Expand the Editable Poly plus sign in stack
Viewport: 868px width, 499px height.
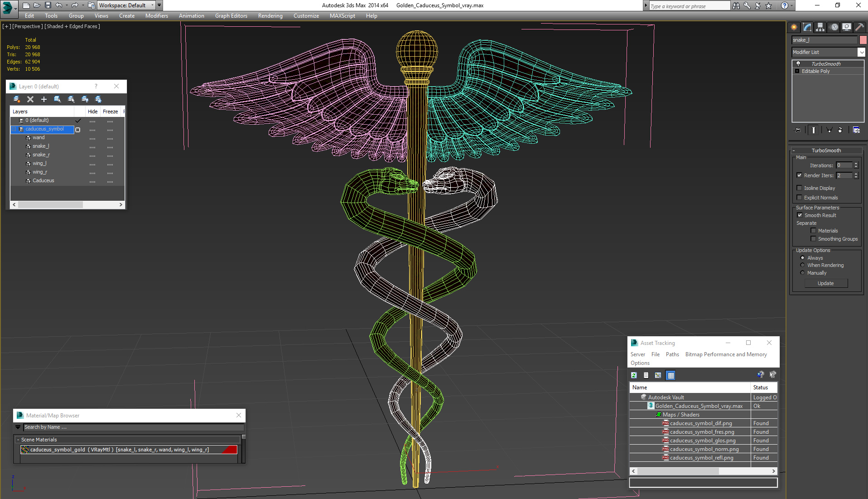[x=797, y=71]
